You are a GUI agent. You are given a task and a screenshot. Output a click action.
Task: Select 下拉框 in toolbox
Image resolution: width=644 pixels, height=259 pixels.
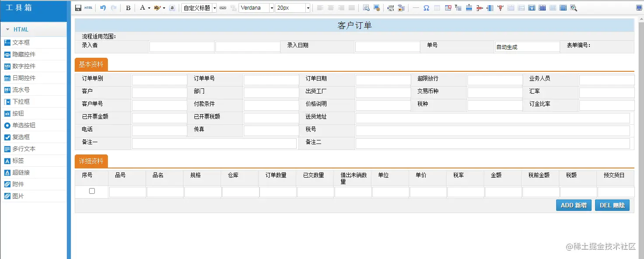click(x=34, y=101)
